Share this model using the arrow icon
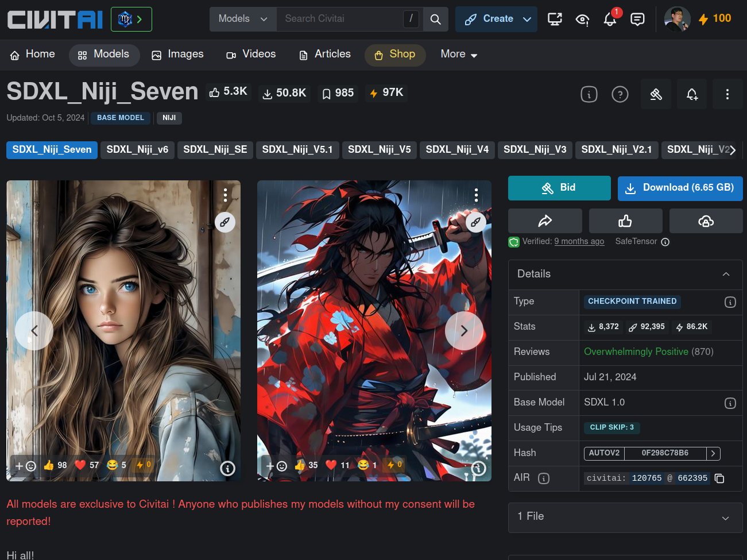Viewport: 747px width, 560px height. click(545, 221)
